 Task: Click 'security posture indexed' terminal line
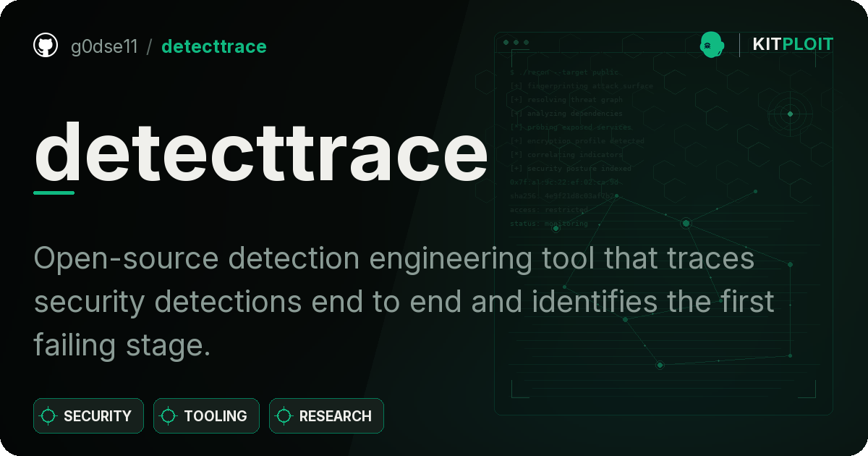(571, 169)
